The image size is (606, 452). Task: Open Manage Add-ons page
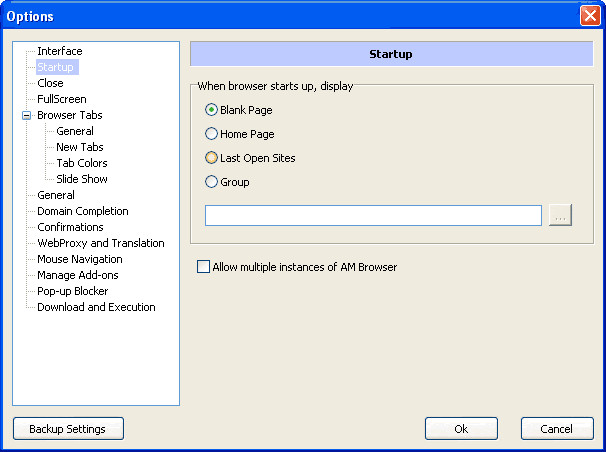[x=78, y=275]
